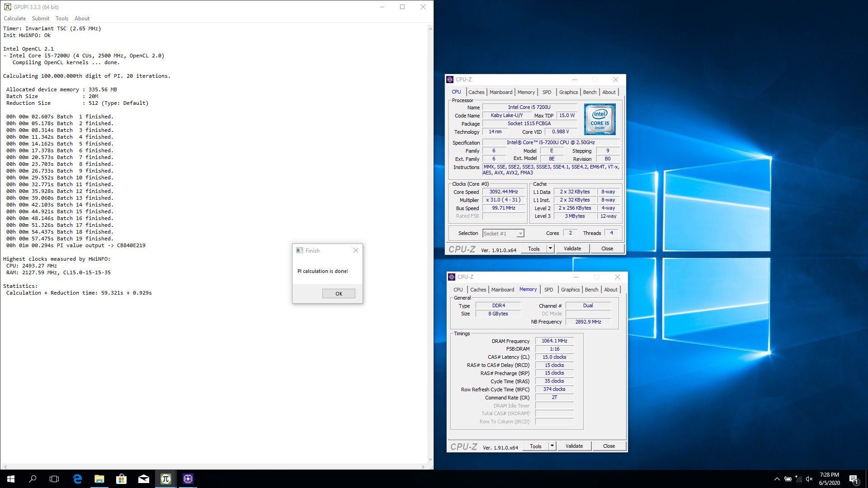Screen dimensions: 868x488
Task: Click the Code Name Kaby Lake-U/Y field
Action: pyautogui.click(x=506, y=116)
